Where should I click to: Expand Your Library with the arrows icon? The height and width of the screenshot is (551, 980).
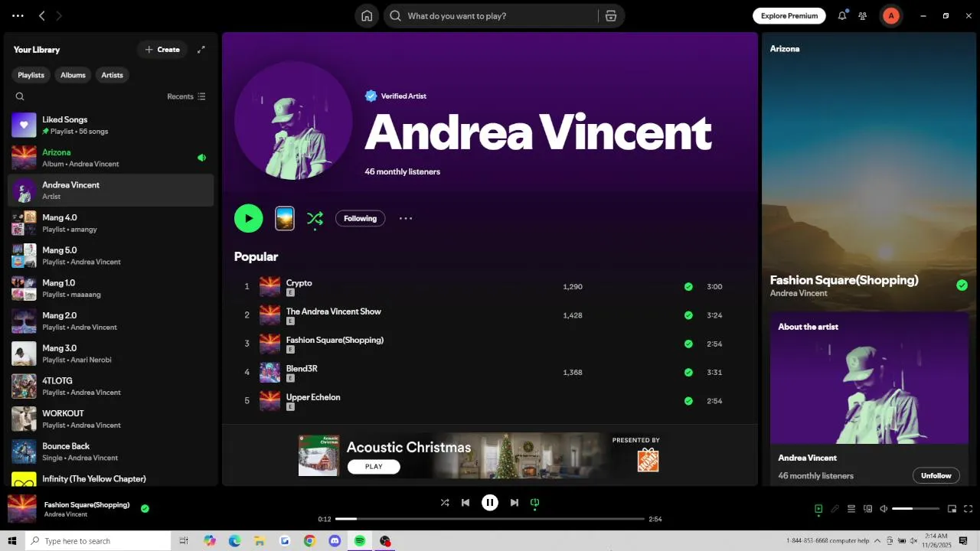point(201,50)
